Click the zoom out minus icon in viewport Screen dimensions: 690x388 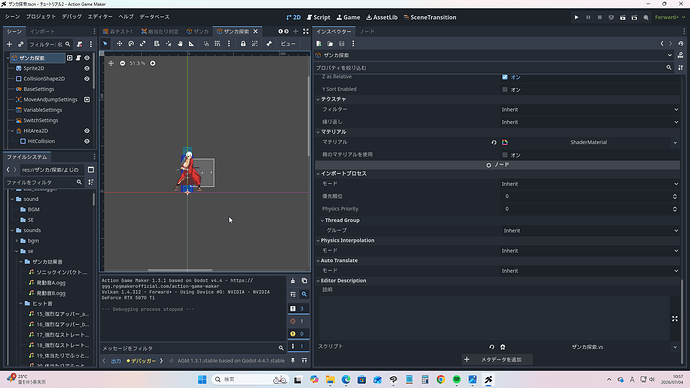[122, 63]
